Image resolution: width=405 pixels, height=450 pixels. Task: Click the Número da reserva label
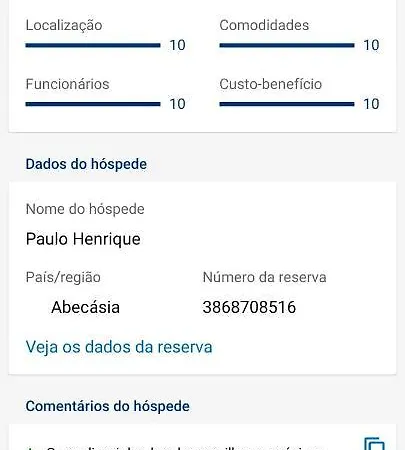264,277
